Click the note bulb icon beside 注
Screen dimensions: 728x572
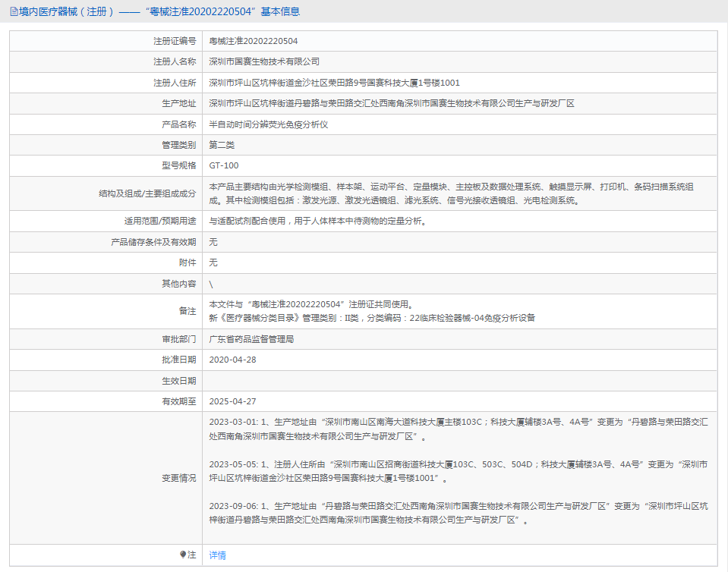[183, 555]
